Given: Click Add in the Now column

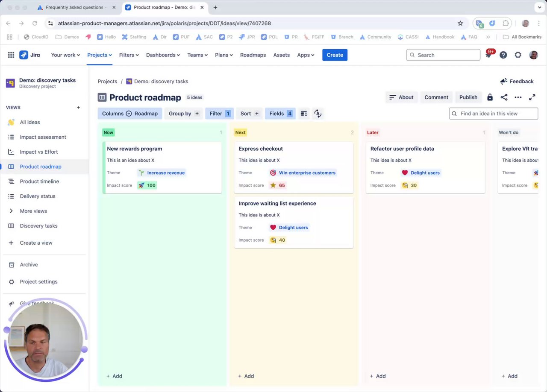Looking at the screenshot, I should pyautogui.click(x=114, y=376).
